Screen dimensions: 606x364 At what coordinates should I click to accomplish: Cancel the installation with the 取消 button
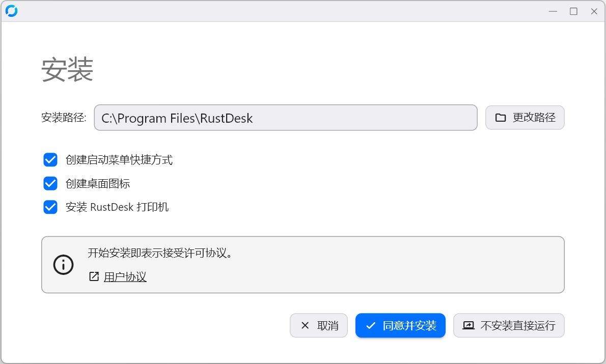(x=319, y=325)
